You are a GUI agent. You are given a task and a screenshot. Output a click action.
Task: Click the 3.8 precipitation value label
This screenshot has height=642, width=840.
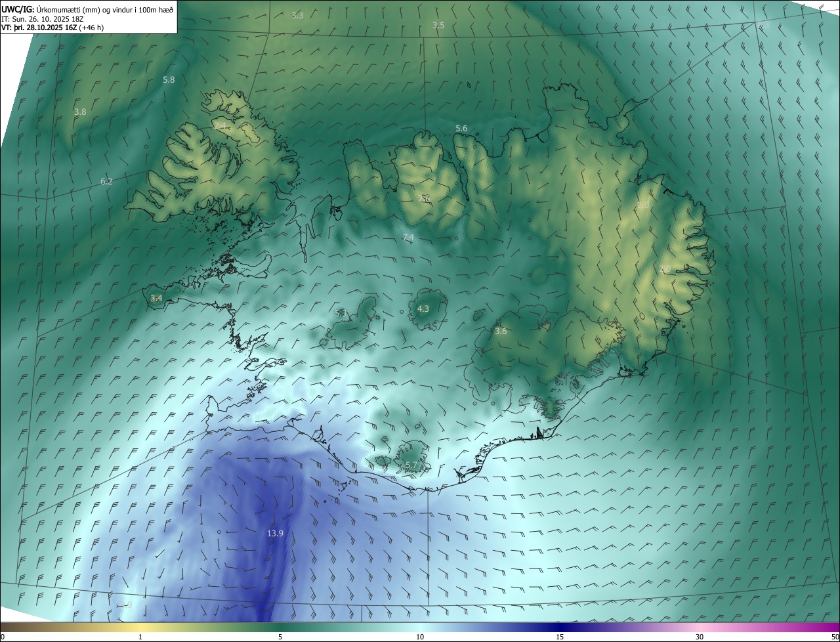click(x=80, y=112)
